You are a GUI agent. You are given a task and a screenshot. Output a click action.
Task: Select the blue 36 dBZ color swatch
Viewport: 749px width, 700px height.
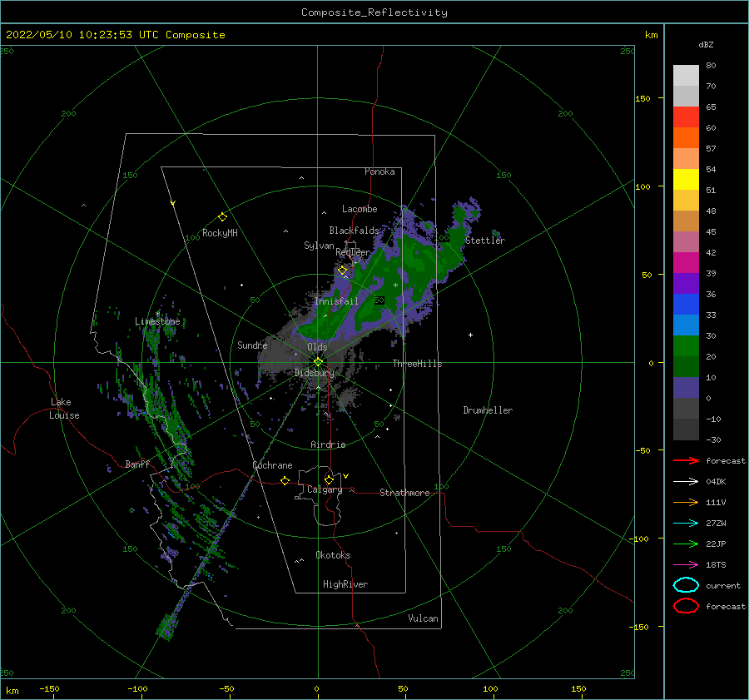(686, 304)
